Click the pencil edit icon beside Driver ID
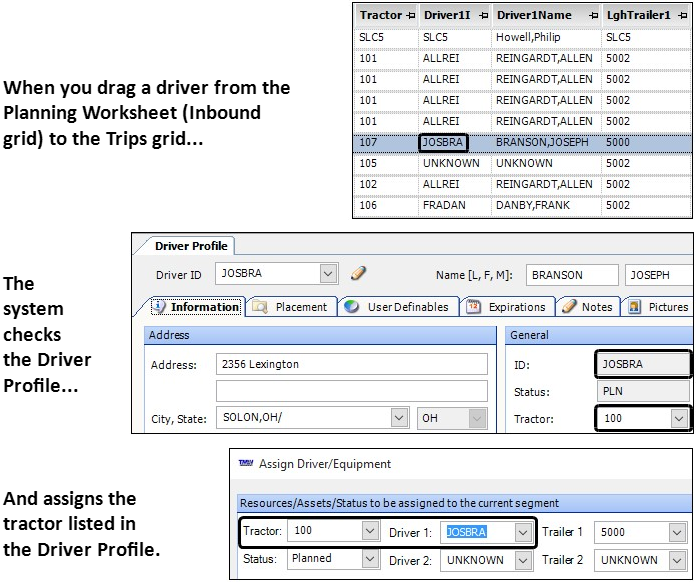 pyautogui.click(x=358, y=273)
